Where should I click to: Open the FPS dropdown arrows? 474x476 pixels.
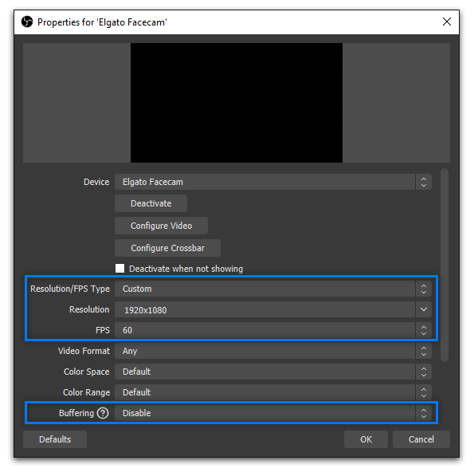[424, 330]
